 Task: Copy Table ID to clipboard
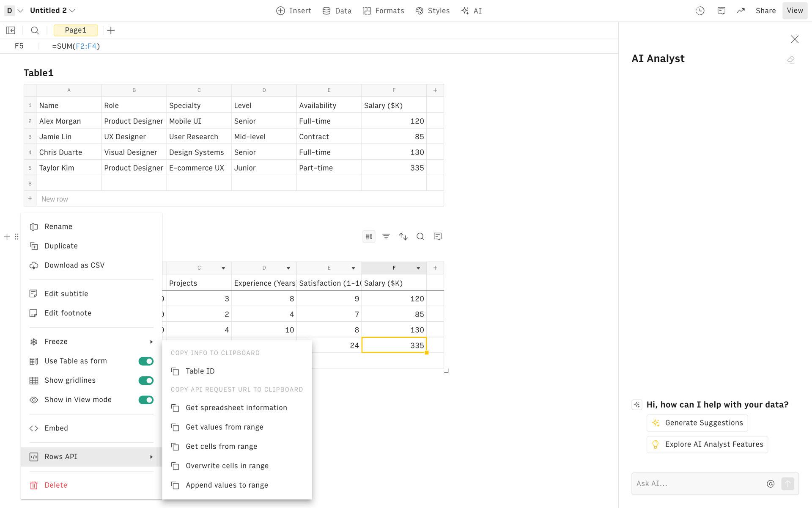coord(237,371)
